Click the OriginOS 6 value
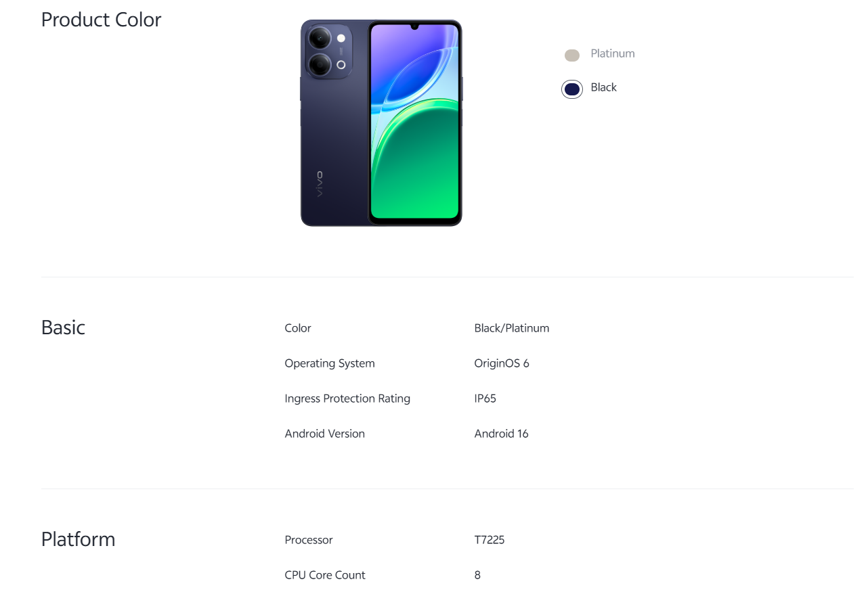The width and height of the screenshot is (868, 590). [x=502, y=363]
